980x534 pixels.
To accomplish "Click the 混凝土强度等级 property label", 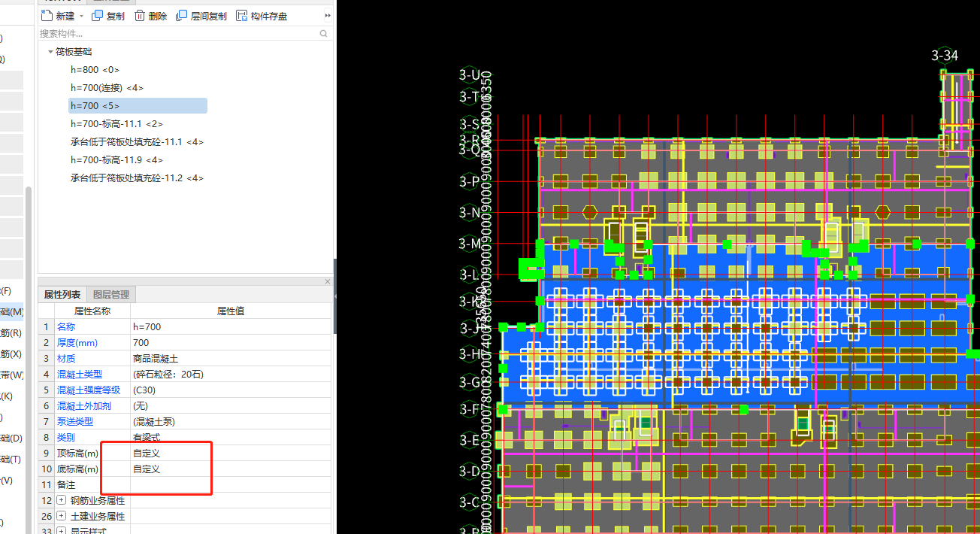I will 89,390.
